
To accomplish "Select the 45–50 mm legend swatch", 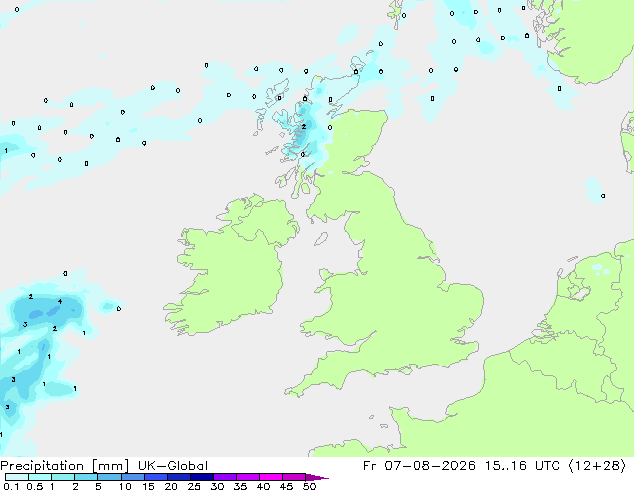I will pos(294,477).
